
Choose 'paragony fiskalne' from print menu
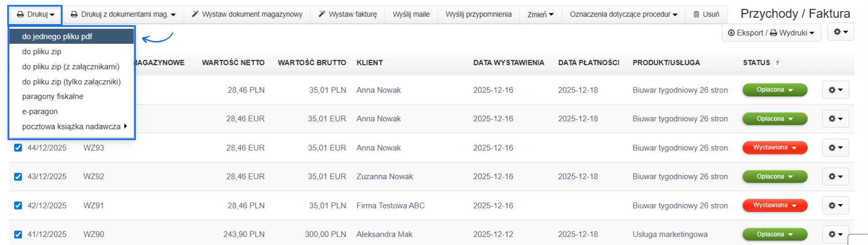53,96
